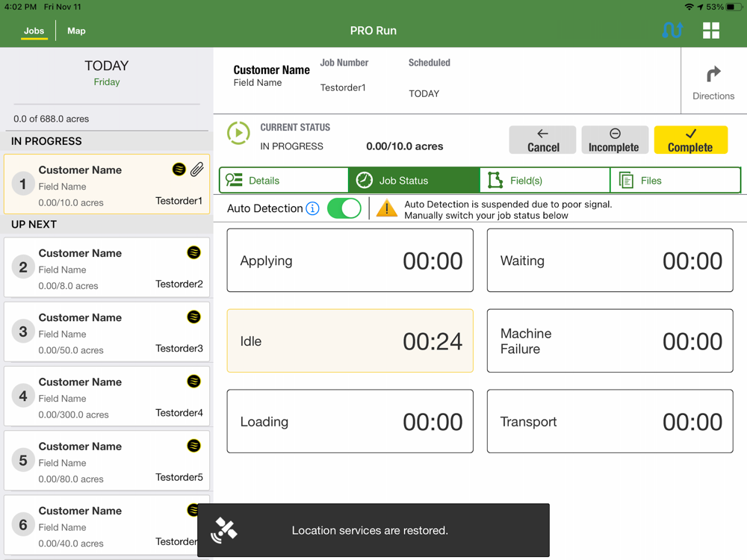The image size is (747, 560).
Task: Select the Idle status tile
Action: [x=350, y=341]
